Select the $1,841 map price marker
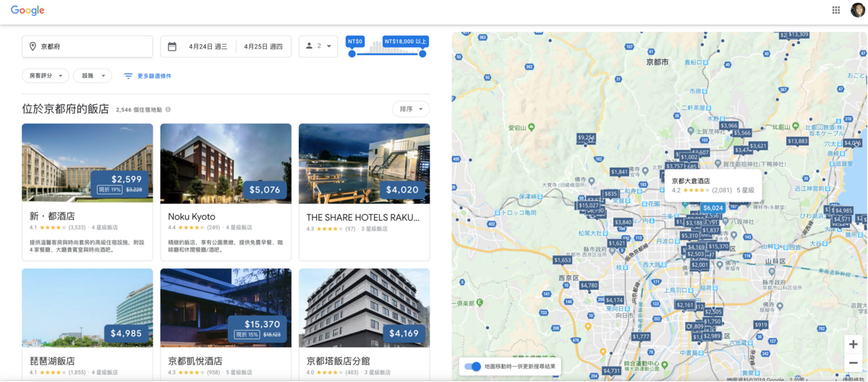Screen dimensions: 868x382 click(x=619, y=172)
